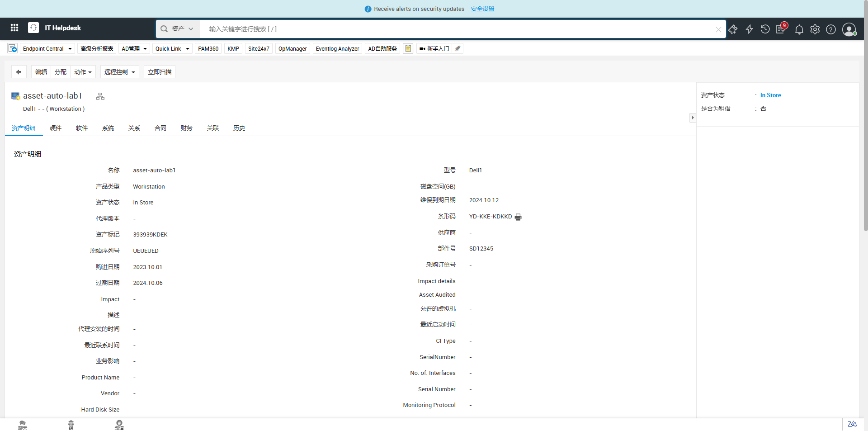Open the recent history clock icon

click(765, 29)
